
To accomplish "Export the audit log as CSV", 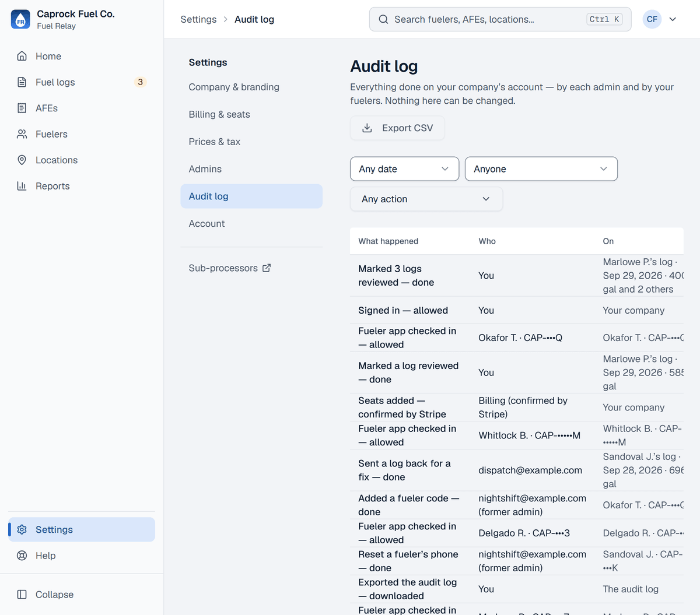I will [397, 128].
